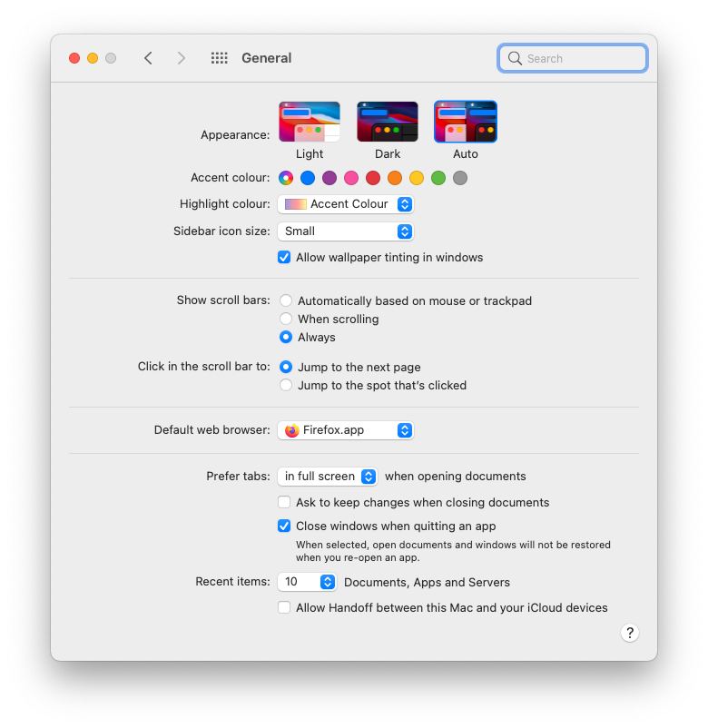The width and height of the screenshot is (708, 728).
Task: Minimize the General window with yellow button
Action: 93,58
